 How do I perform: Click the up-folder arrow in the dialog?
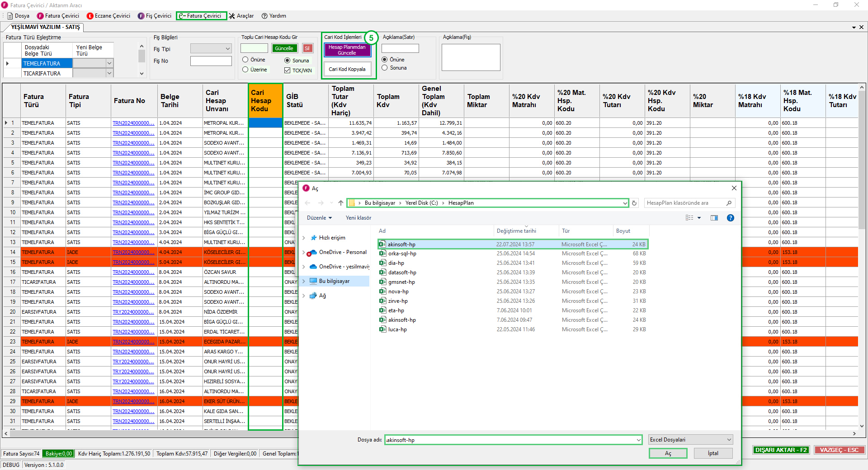(341, 203)
